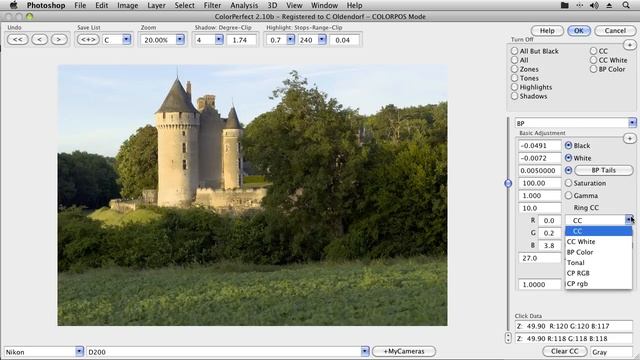Click the volume icon in menu bar
Screen dimensions: 640x360
(594, 5)
